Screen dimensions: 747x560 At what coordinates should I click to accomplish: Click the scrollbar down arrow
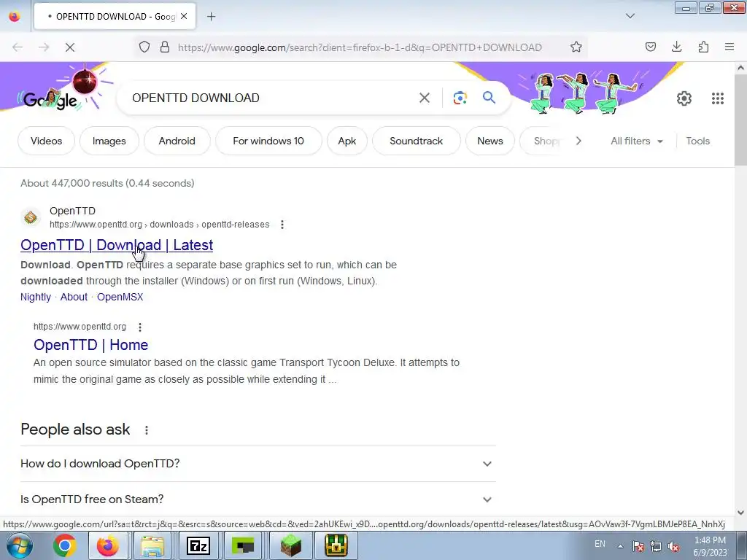(740, 513)
